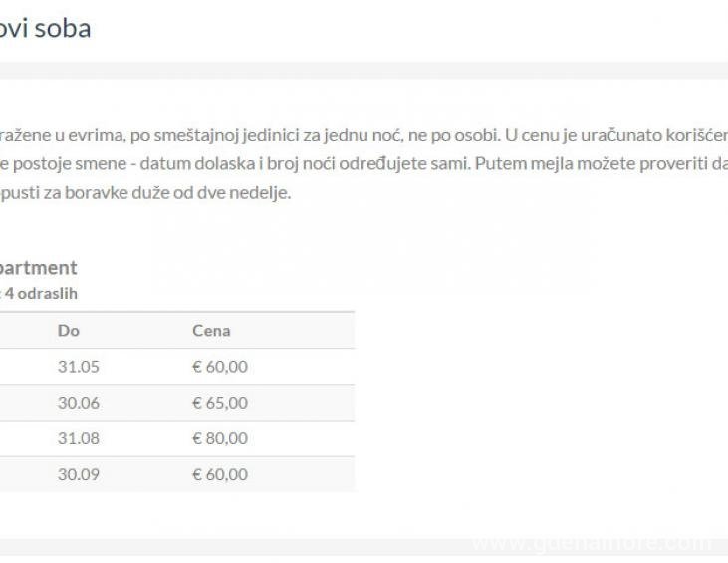Image resolution: width=728 pixels, height=563 pixels.
Task: Click the € 60,00 price in the 30.09 row
Action: (x=220, y=474)
